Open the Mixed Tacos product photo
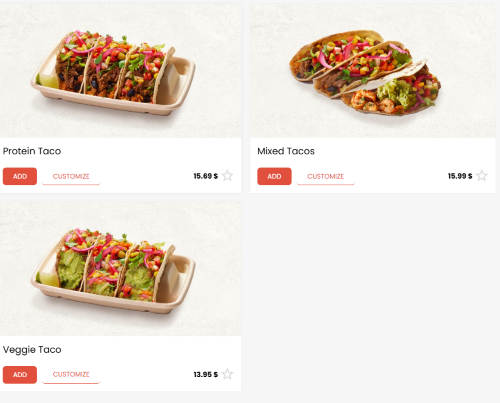 click(373, 71)
